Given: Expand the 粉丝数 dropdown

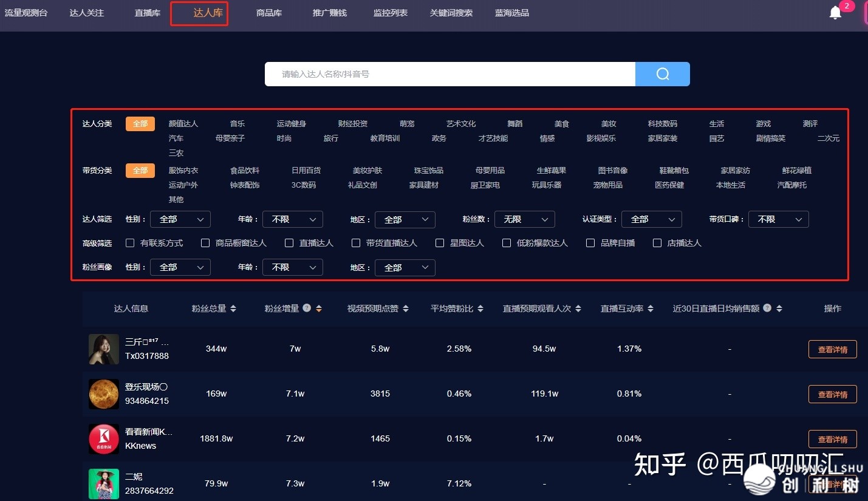Looking at the screenshot, I should coord(524,219).
